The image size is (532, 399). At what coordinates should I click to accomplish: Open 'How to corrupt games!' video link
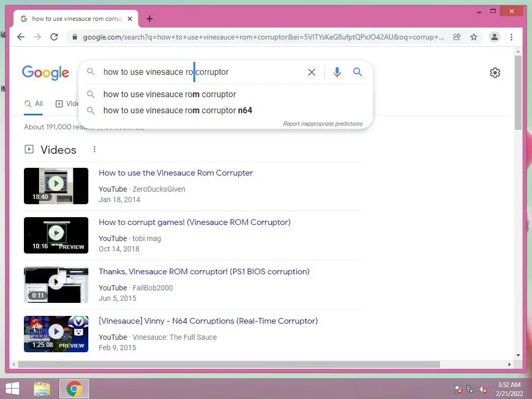194,222
